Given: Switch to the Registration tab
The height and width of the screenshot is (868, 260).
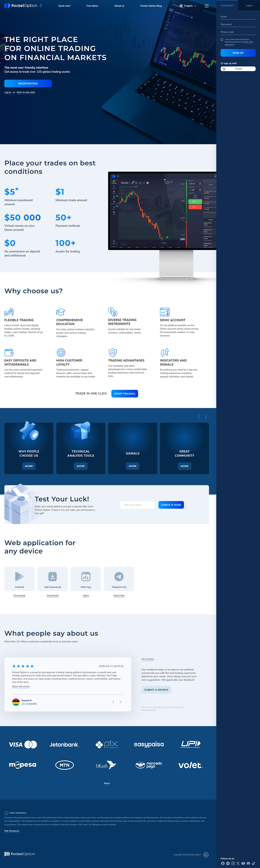Looking at the screenshot, I should pyautogui.click(x=227, y=5).
